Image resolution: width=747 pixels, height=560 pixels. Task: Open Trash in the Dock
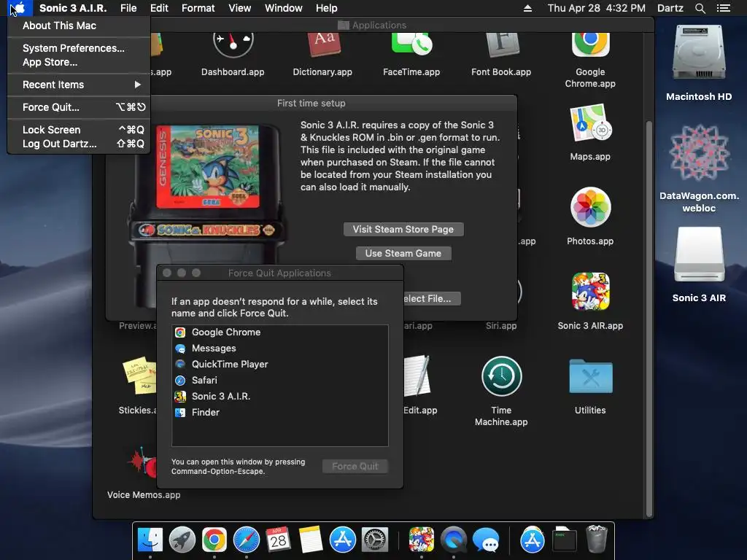tap(596, 539)
